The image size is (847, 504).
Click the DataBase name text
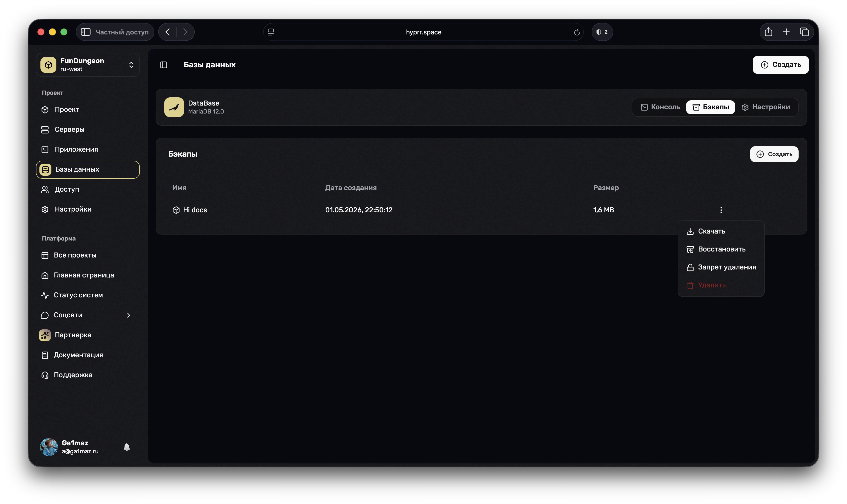tap(203, 103)
